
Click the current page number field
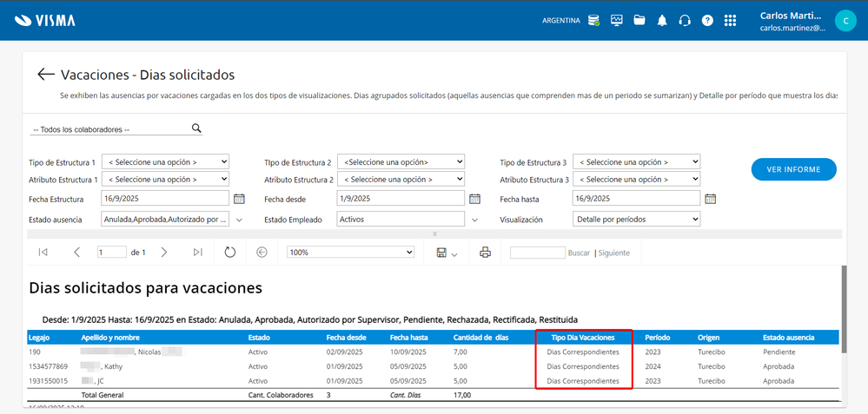click(x=112, y=252)
